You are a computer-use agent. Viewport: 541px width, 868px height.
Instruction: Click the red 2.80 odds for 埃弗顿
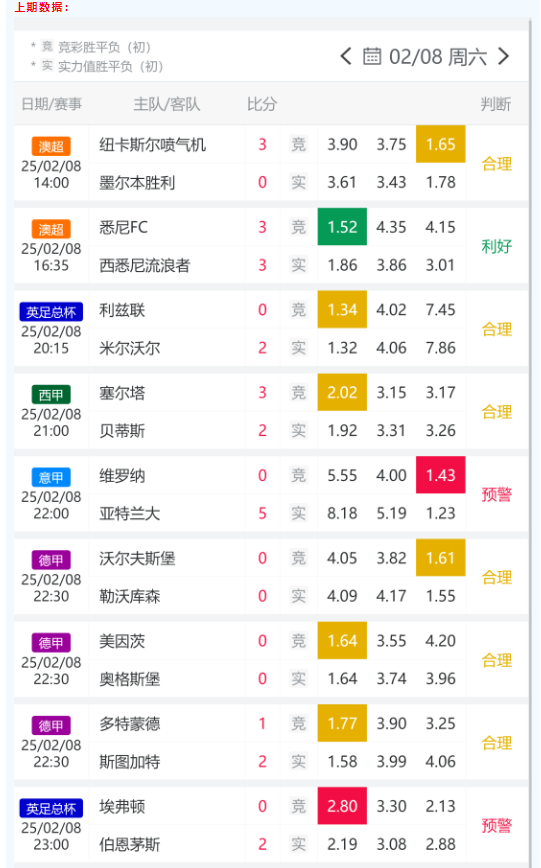tap(342, 806)
